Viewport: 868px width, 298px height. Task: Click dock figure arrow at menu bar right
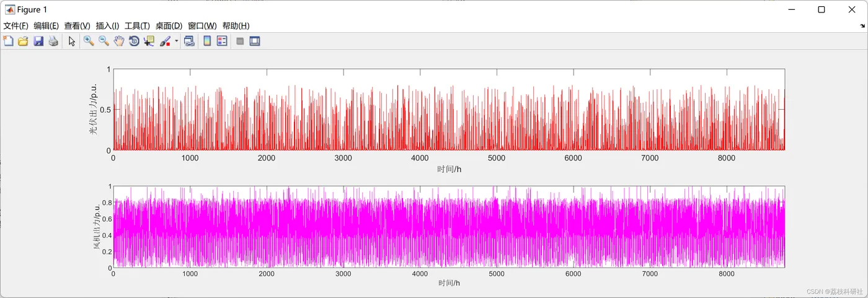pyautogui.click(x=862, y=26)
